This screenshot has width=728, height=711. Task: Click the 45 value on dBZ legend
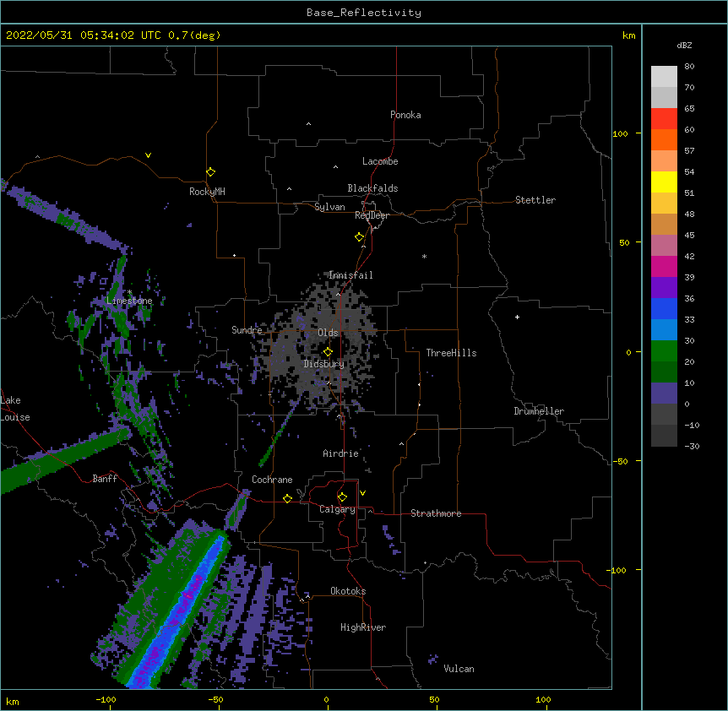[689, 236]
